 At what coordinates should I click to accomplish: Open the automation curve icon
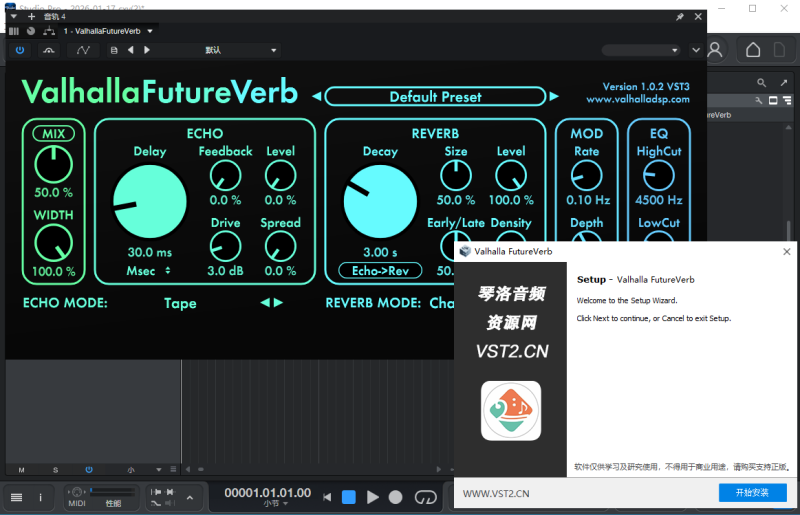point(83,50)
